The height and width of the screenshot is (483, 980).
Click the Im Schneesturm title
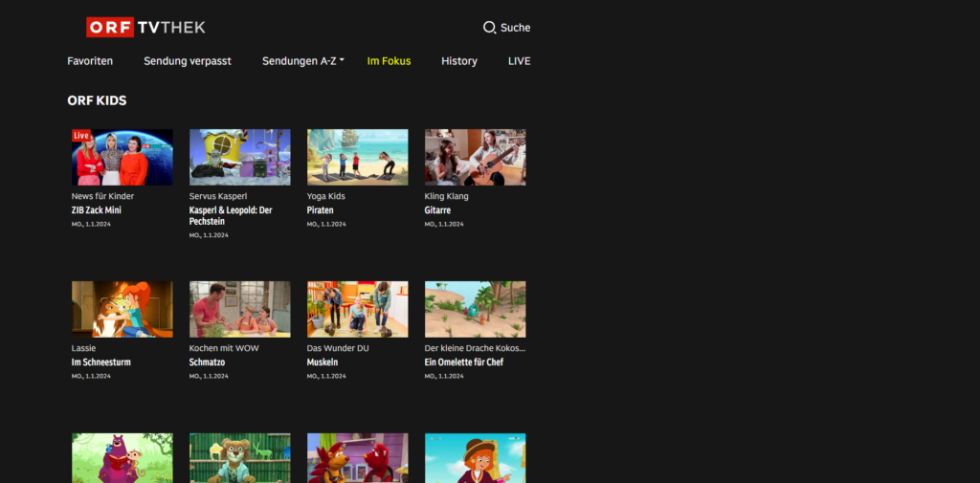(101, 362)
